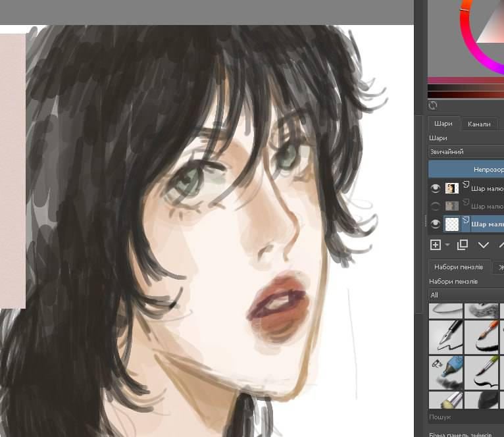Open the add-layer type dropdown arrow
Screen dimensions: 504x437
coord(447,245)
